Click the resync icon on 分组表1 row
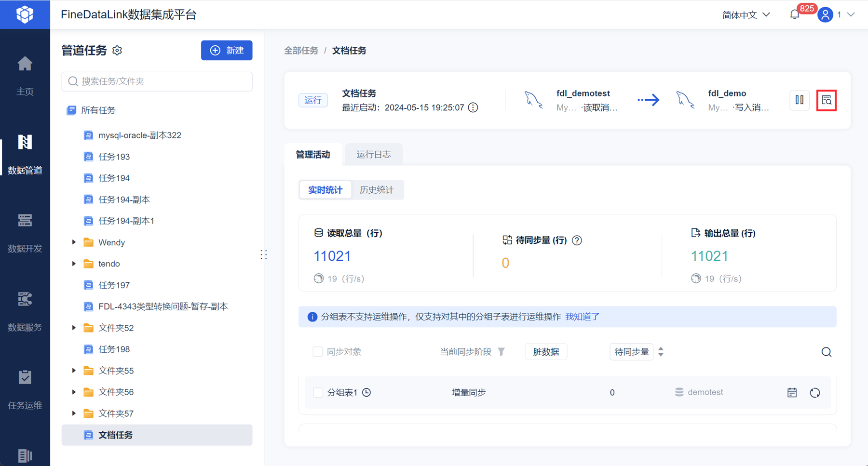The height and width of the screenshot is (466, 868). pyautogui.click(x=815, y=393)
